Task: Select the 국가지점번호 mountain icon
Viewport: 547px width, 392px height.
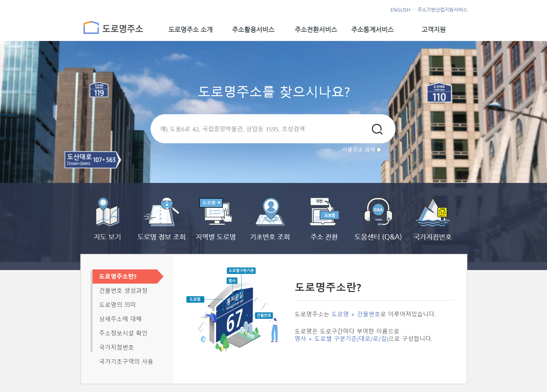Action: click(433, 212)
